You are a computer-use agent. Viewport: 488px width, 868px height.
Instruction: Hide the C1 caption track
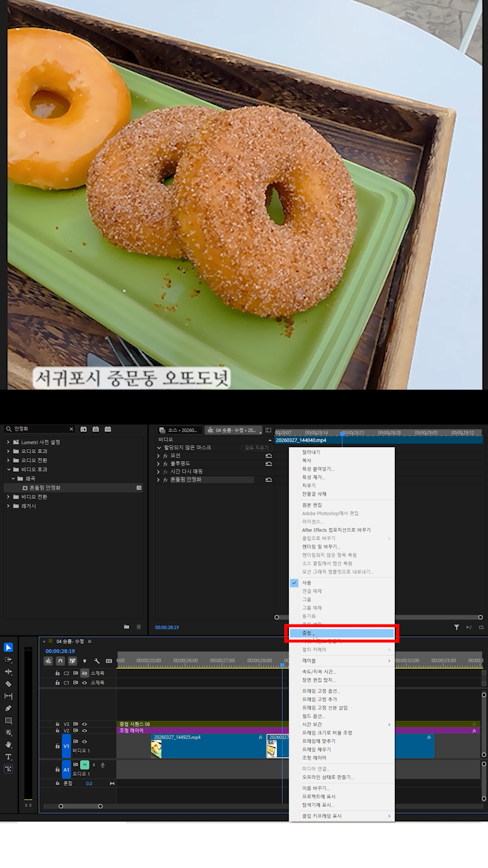84,683
